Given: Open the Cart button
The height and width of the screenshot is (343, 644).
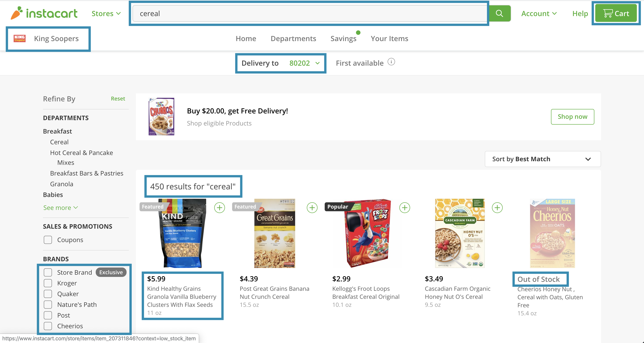Looking at the screenshot, I should 616,13.
